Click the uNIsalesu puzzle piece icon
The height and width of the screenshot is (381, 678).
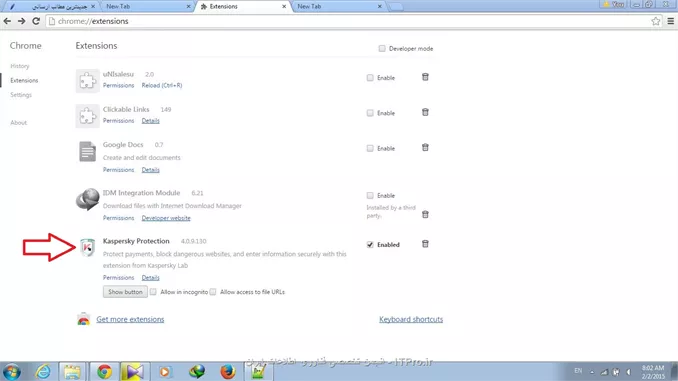click(87, 81)
